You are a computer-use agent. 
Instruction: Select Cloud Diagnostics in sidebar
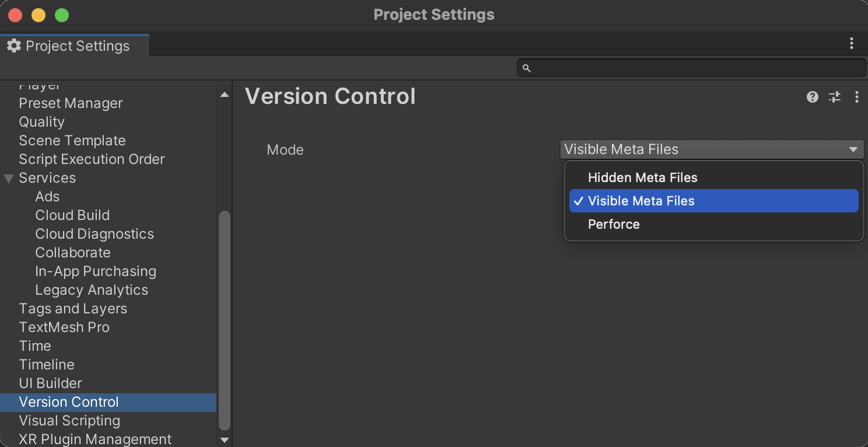coord(94,234)
